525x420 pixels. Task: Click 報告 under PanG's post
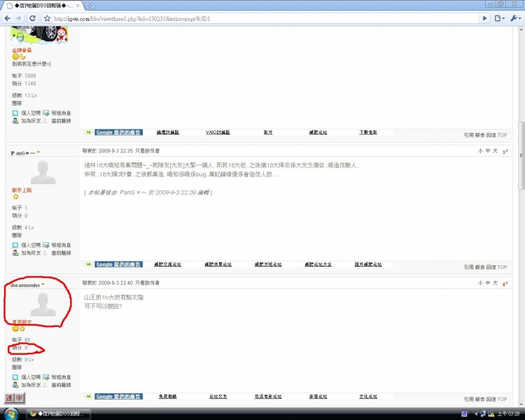click(x=479, y=267)
